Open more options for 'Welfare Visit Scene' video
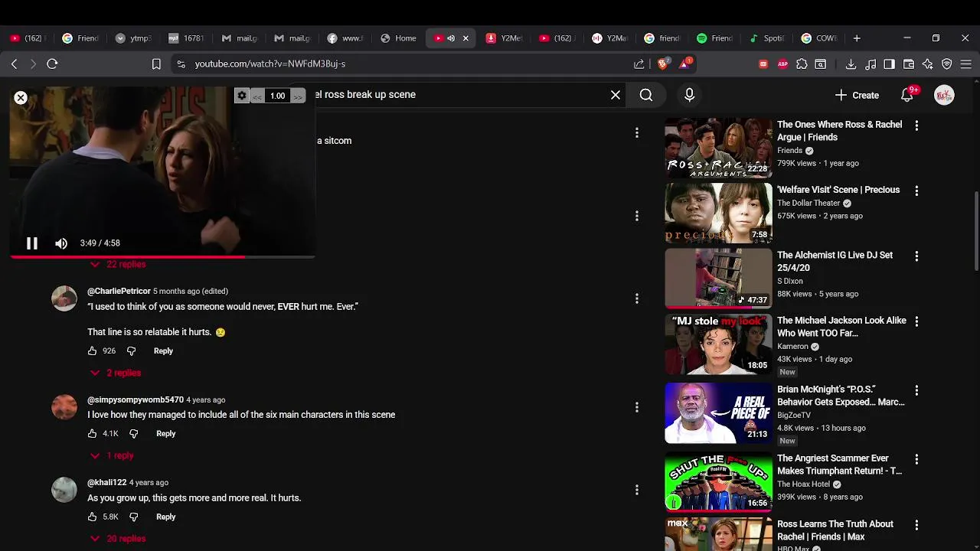 click(916, 191)
